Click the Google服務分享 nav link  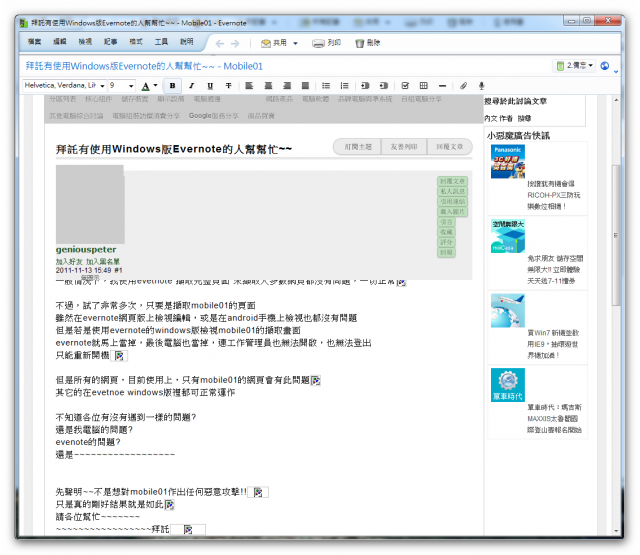pyautogui.click(x=213, y=116)
